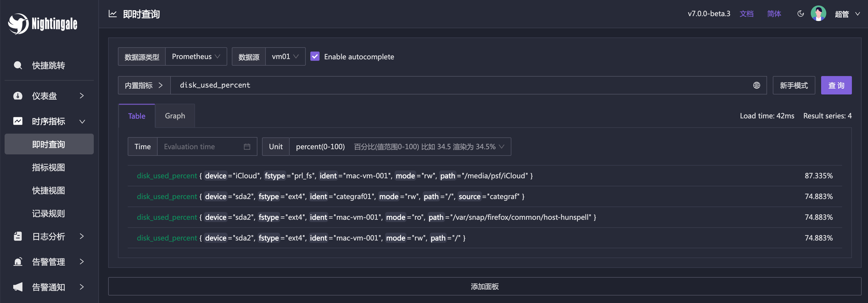This screenshot has width=868, height=303.
Task: Expand the built-in metrics 内置指标 selector
Action: [144, 85]
